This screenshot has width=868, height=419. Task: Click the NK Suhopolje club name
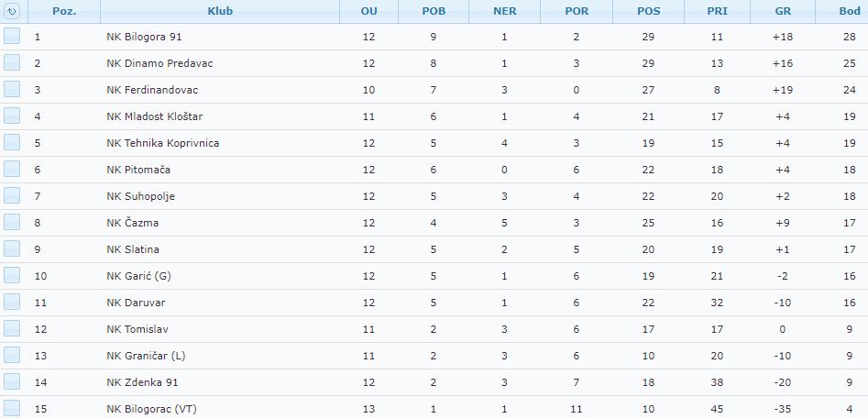click(x=140, y=196)
